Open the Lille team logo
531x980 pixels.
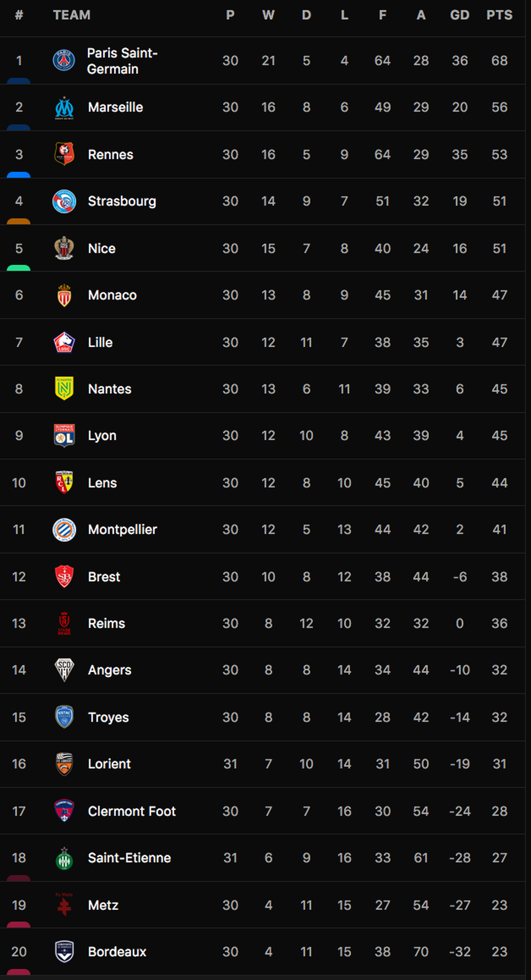click(x=64, y=342)
